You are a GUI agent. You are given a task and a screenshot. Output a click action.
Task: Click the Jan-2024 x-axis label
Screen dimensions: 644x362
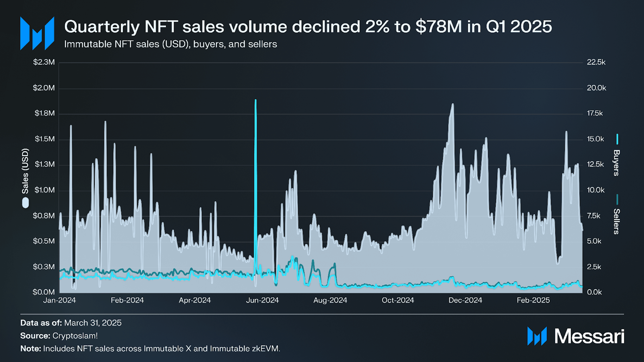coord(59,300)
